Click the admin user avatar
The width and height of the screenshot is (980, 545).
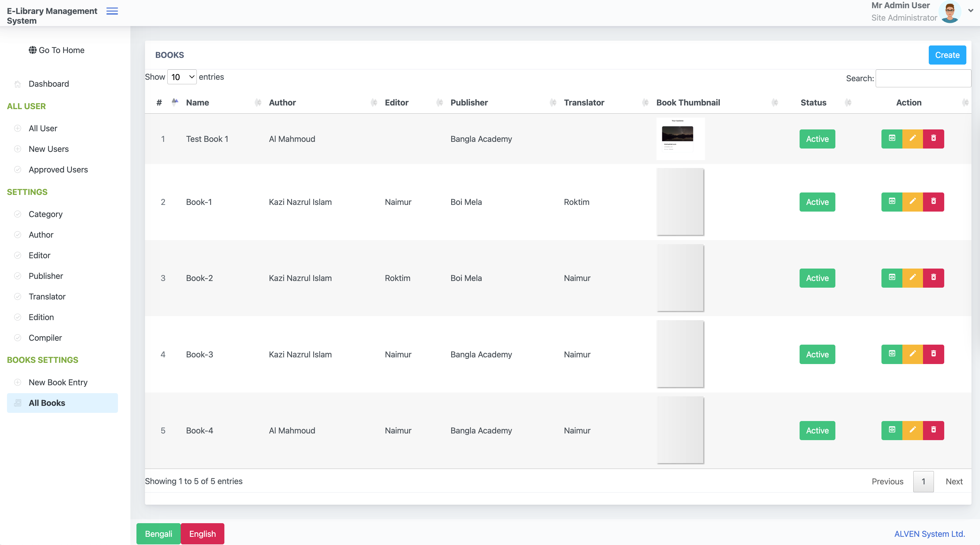tap(950, 12)
